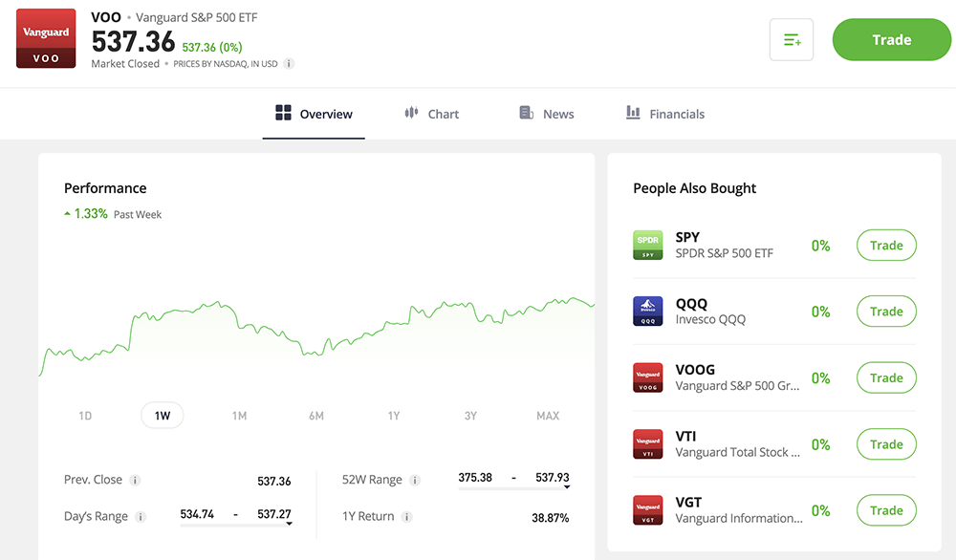This screenshot has width=956, height=560.
Task: Click the Invesco logo next to QQQ
Action: (x=647, y=312)
